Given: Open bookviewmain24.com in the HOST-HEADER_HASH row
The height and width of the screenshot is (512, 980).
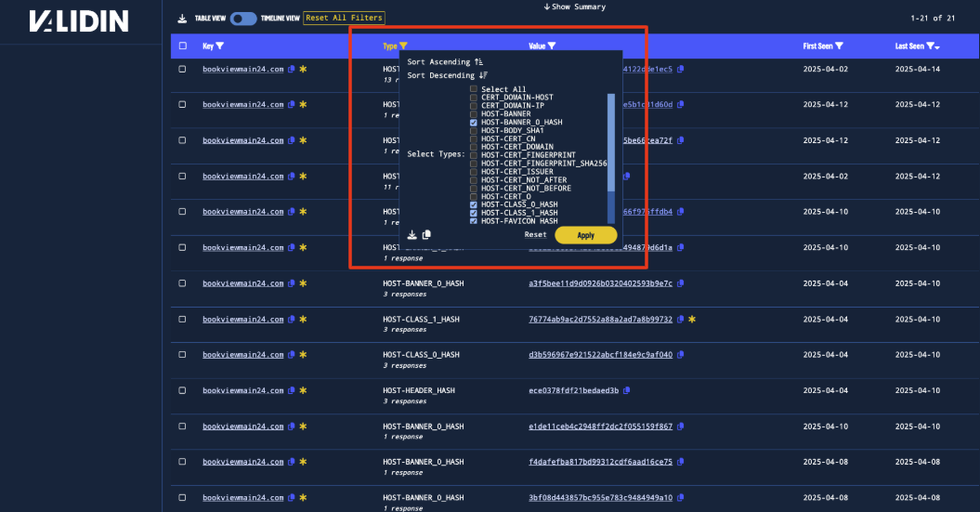Looking at the screenshot, I should tap(243, 390).
